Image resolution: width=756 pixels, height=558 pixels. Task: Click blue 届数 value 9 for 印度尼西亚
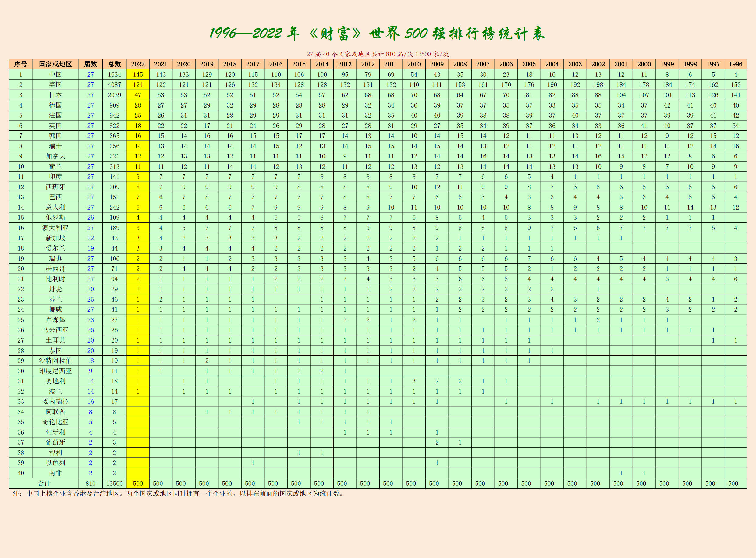(x=91, y=371)
